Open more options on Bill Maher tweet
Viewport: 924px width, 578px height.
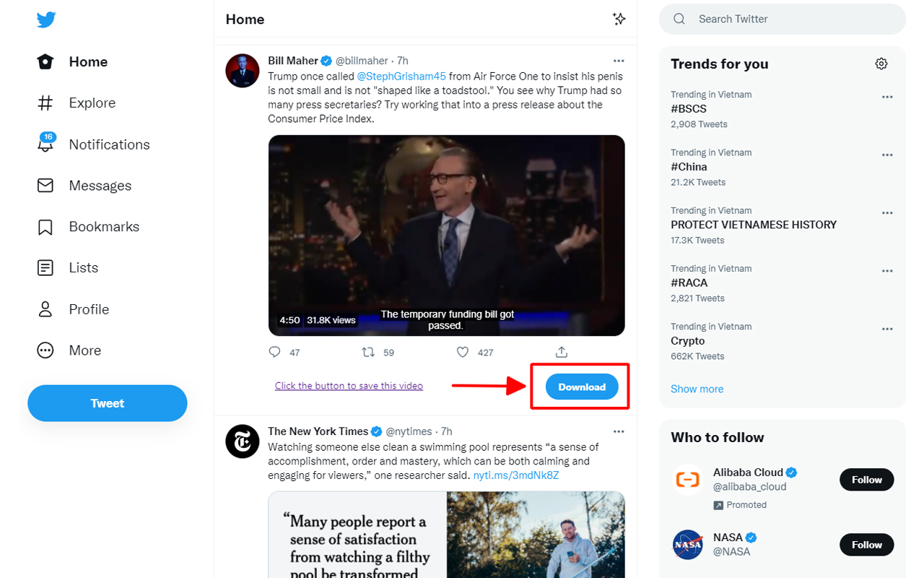[619, 61]
